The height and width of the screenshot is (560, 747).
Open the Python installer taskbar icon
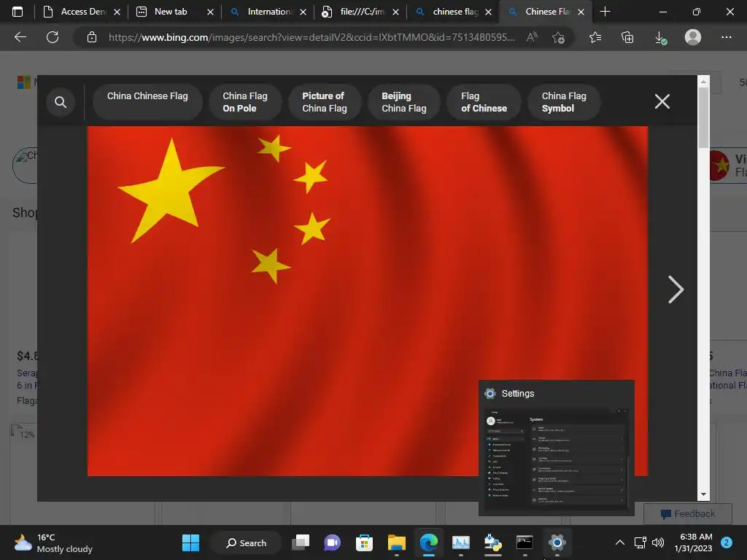coord(492,542)
